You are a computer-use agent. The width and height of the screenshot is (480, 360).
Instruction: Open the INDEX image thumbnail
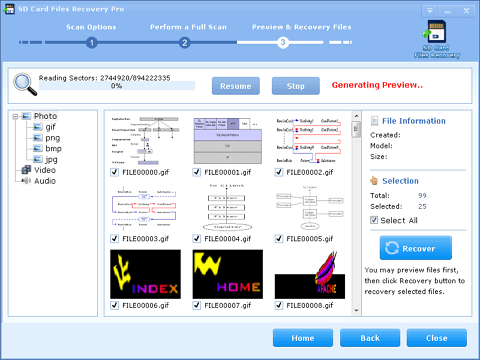[x=145, y=274]
